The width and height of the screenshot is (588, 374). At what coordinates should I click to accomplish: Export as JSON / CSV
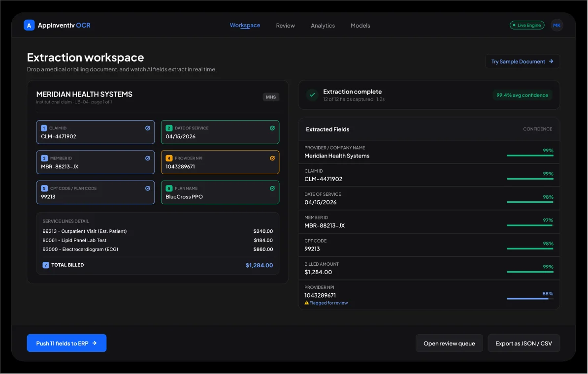pos(523,343)
